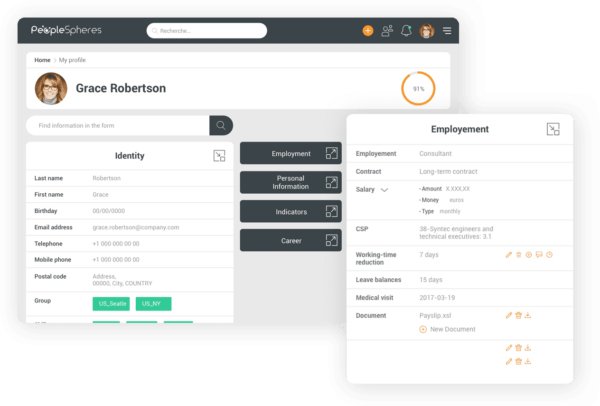Click the Postal code address value
This screenshot has width=600, height=406.
pos(122,280)
